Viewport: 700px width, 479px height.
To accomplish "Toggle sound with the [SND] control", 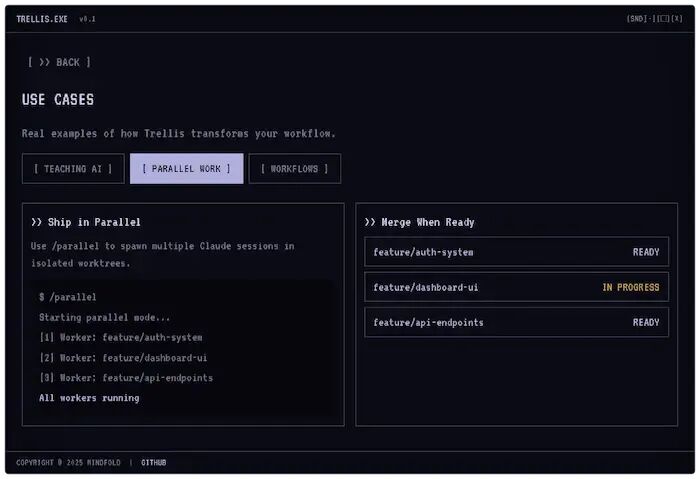I will 637,19.
